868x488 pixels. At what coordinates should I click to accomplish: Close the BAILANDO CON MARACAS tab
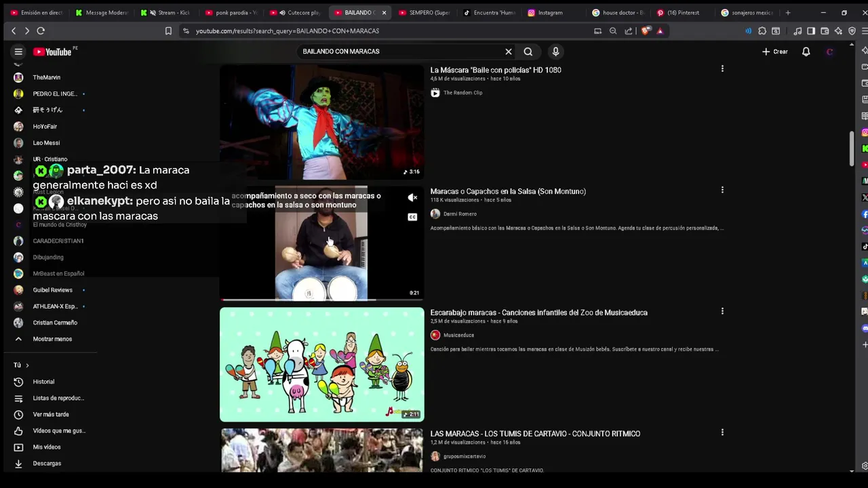tap(384, 12)
